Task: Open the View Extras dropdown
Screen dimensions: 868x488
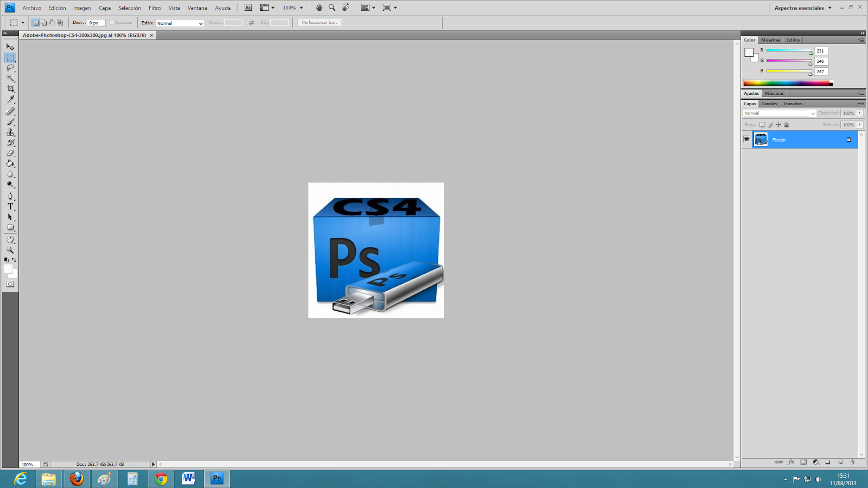Action: (x=267, y=8)
